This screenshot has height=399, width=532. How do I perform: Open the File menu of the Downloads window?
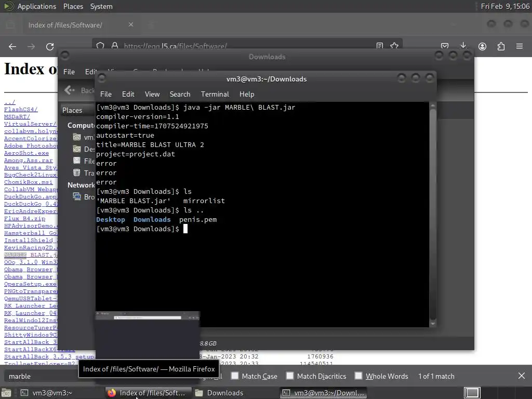tap(69, 72)
